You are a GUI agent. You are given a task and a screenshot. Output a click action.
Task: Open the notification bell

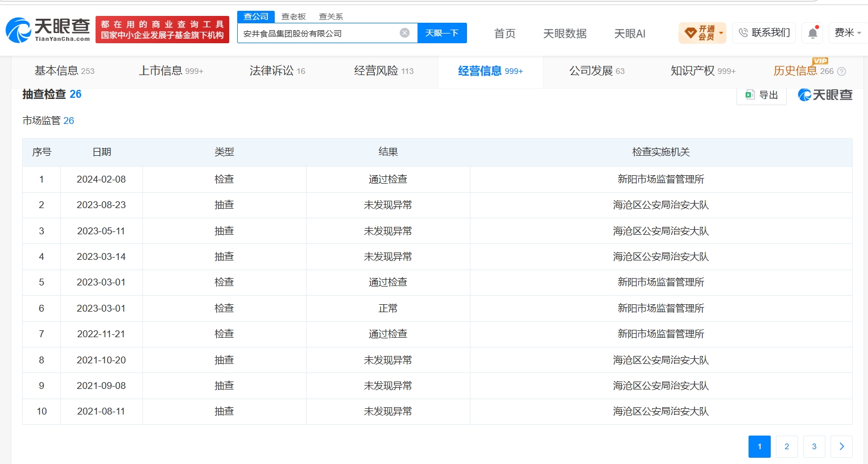tap(813, 33)
